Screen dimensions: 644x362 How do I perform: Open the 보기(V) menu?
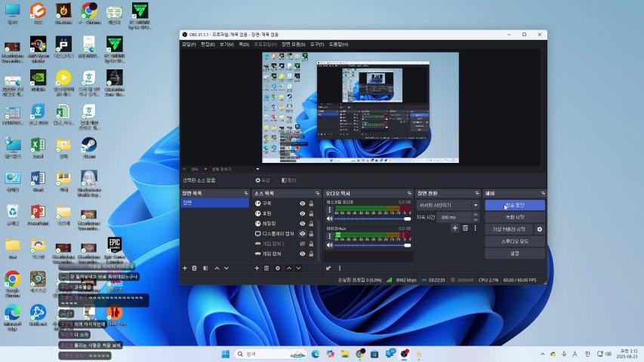tap(226, 44)
